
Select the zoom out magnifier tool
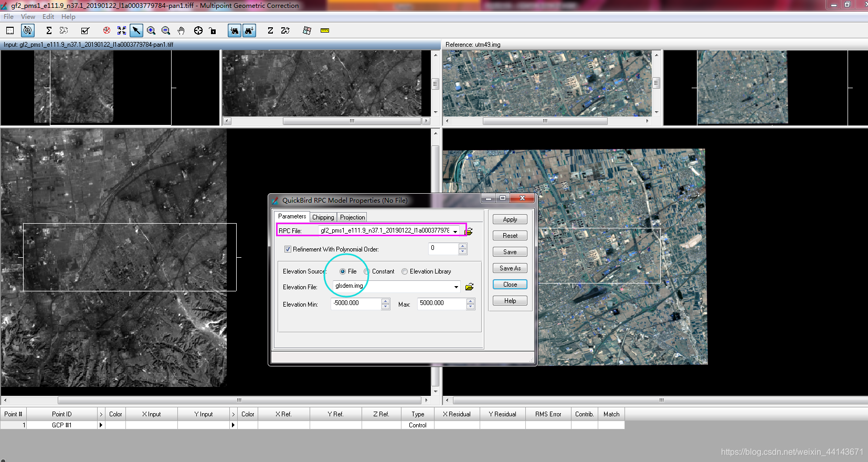(166, 30)
